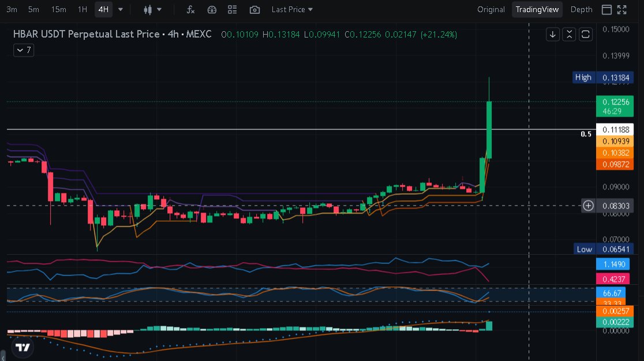The width and height of the screenshot is (644, 361).
Task: Switch to the TradingView chart tab
Action: (537, 9)
